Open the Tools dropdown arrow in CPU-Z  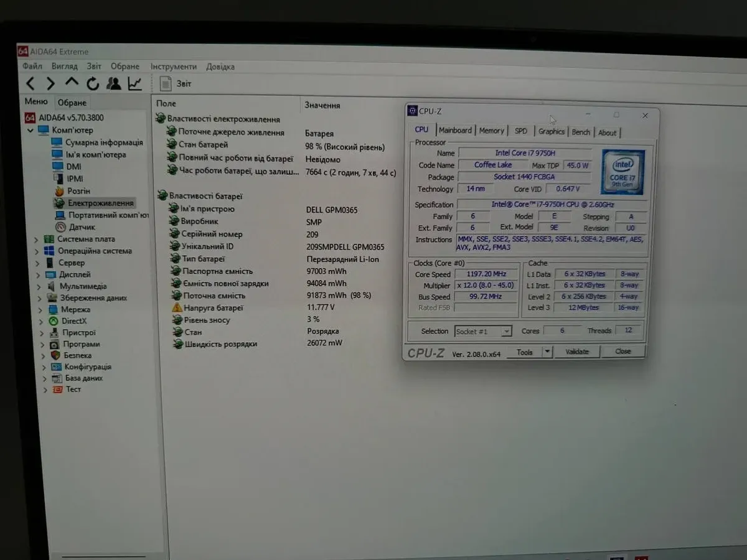(x=547, y=352)
